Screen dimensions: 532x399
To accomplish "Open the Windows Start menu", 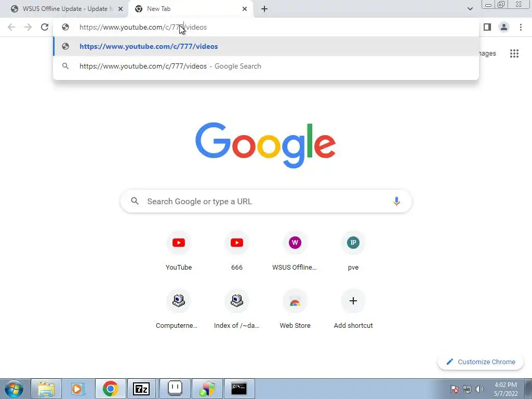I will tap(14, 389).
